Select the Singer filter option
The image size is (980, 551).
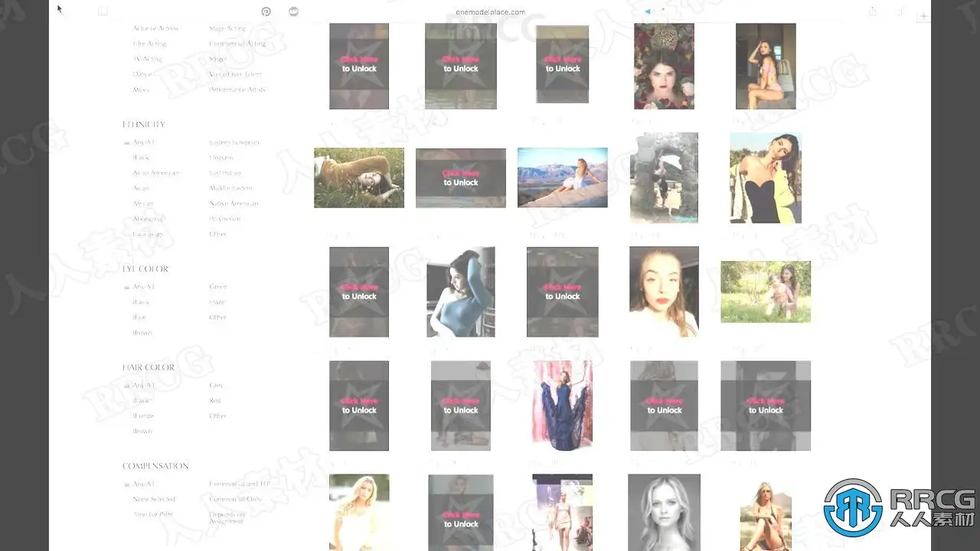[x=218, y=59]
